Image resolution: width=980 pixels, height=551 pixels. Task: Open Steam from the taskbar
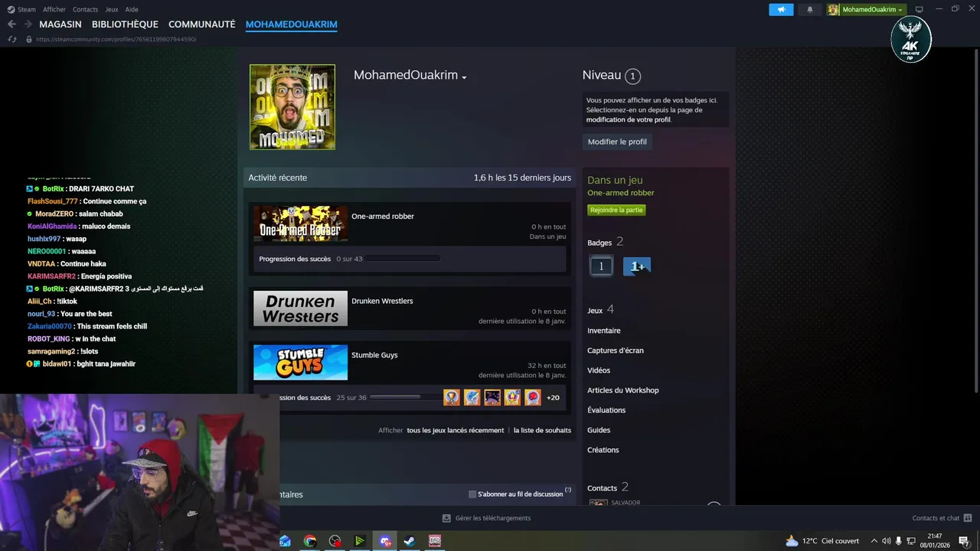coord(410,541)
